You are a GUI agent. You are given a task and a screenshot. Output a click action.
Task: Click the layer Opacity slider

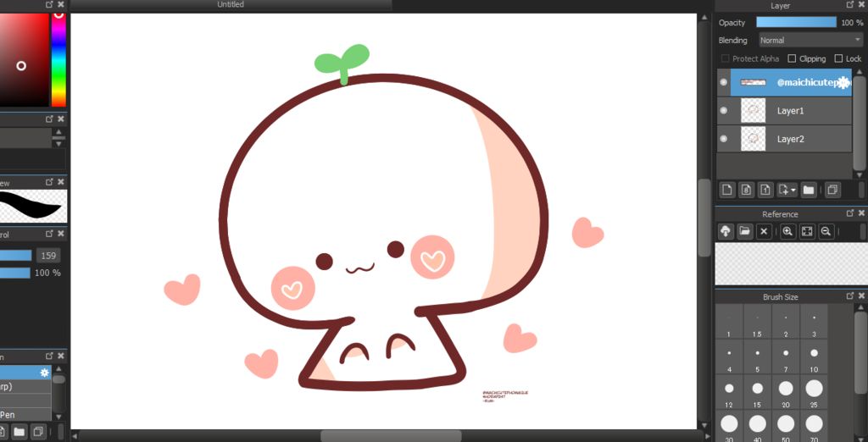(796, 22)
